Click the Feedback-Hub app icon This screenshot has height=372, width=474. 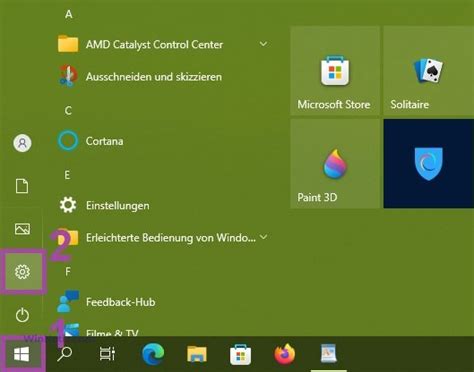coord(68,301)
